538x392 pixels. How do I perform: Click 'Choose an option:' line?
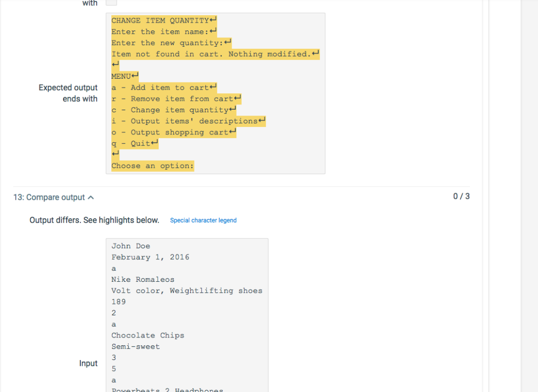coord(152,166)
